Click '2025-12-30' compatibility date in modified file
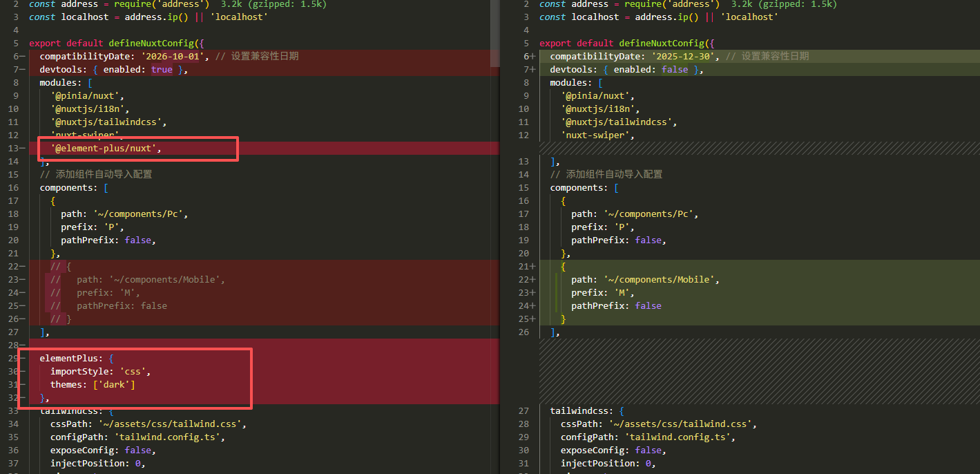 point(682,56)
